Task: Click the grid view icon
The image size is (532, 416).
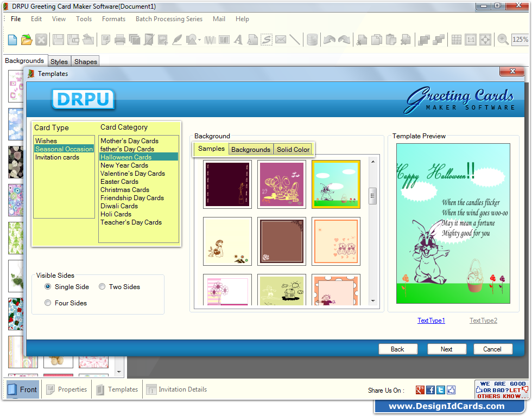Action: click(457, 40)
